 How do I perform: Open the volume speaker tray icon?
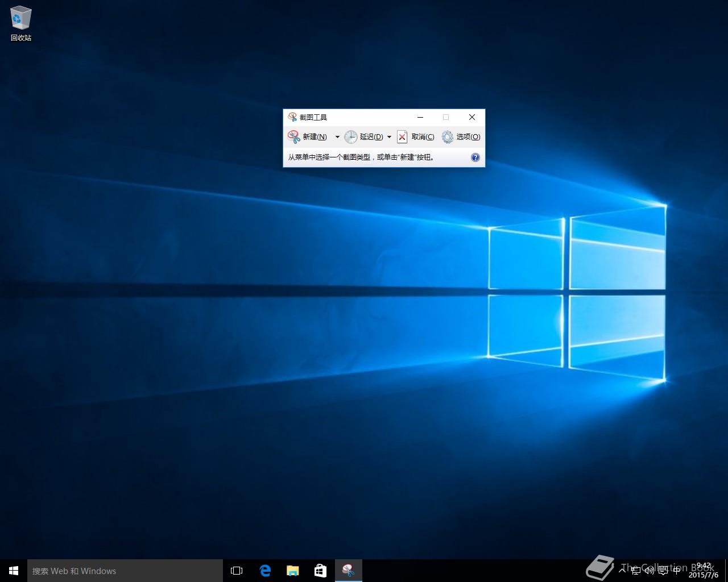[649, 570]
